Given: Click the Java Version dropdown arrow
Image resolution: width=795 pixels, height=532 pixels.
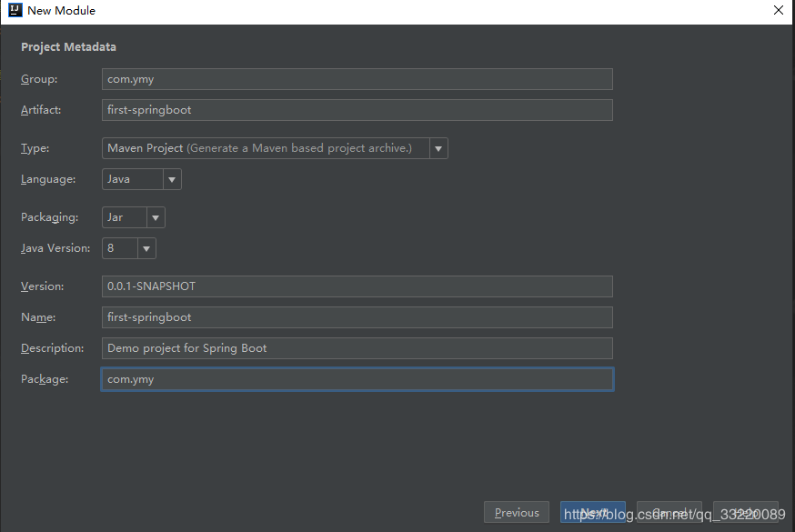Looking at the screenshot, I should pyautogui.click(x=146, y=249).
